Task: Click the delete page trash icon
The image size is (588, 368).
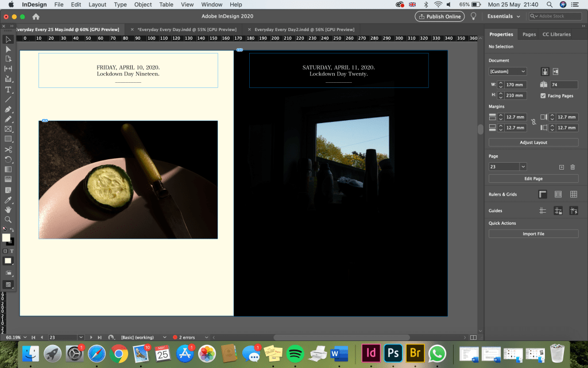Action: [x=572, y=167]
